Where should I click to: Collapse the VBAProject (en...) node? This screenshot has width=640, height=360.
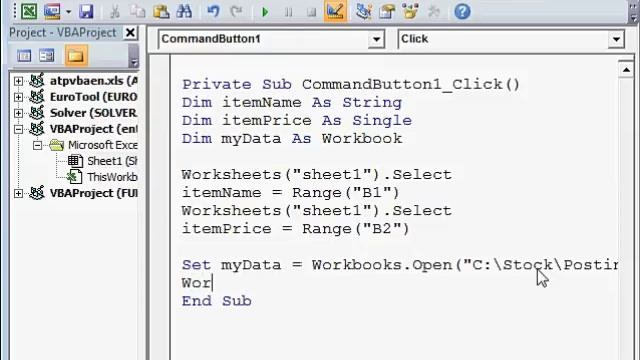tap(18, 129)
